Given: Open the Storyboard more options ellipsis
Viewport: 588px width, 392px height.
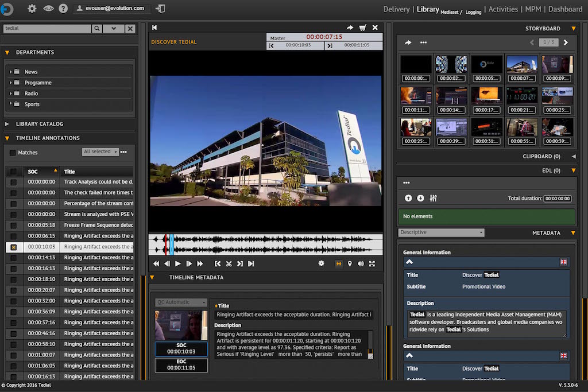Looking at the screenshot, I should click(423, 42).
